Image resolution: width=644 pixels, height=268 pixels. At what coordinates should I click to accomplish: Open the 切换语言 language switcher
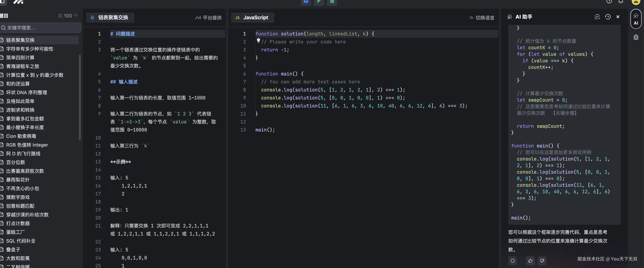pos(482,18)
